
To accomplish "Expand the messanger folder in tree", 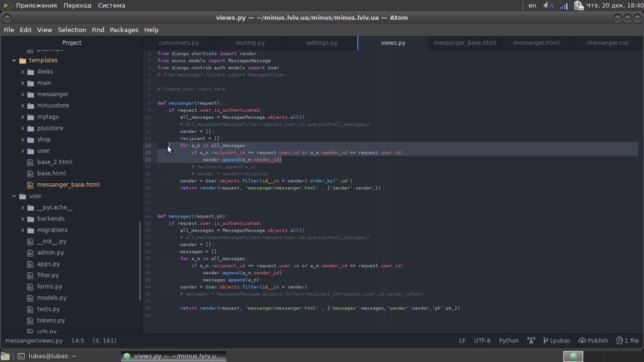I will (x=23, y=94).
